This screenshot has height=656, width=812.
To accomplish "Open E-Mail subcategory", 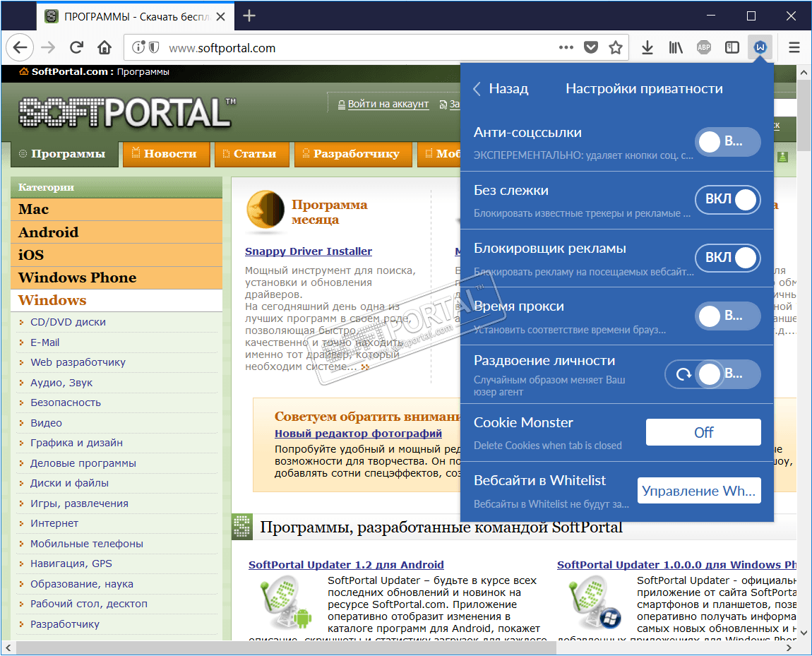I will (44, 342).
